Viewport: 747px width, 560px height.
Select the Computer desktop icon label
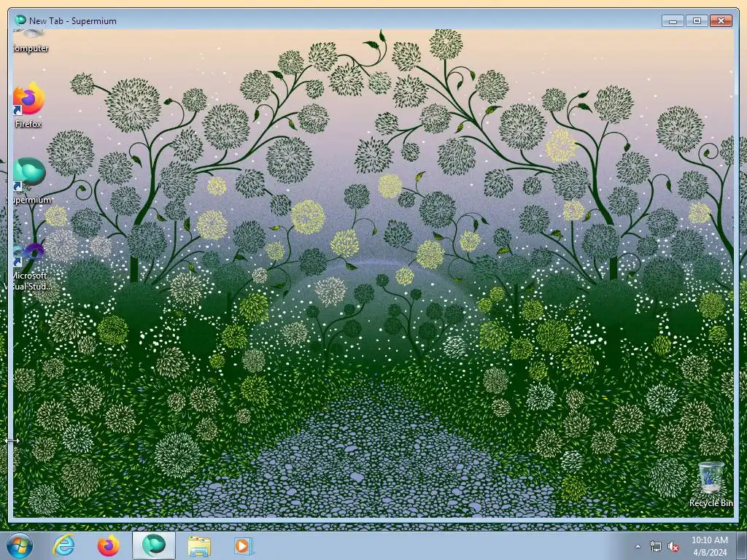pyautogui.click(x=30, y=48)
